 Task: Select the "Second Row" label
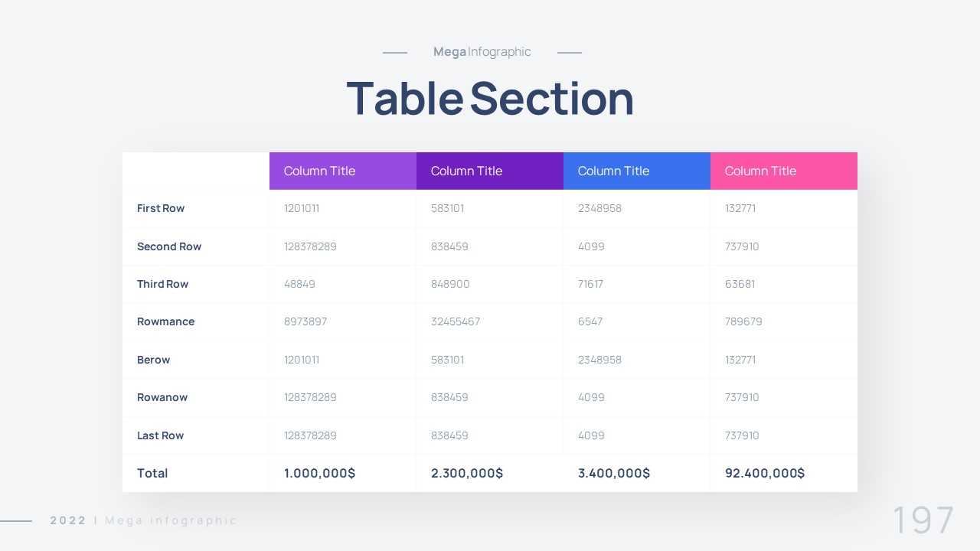pos(169,246)
